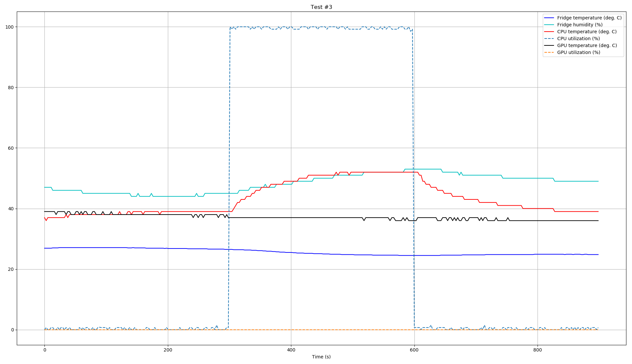
Task: Click the 'Time (s)' x-axis label
Action: pos(321,357)
